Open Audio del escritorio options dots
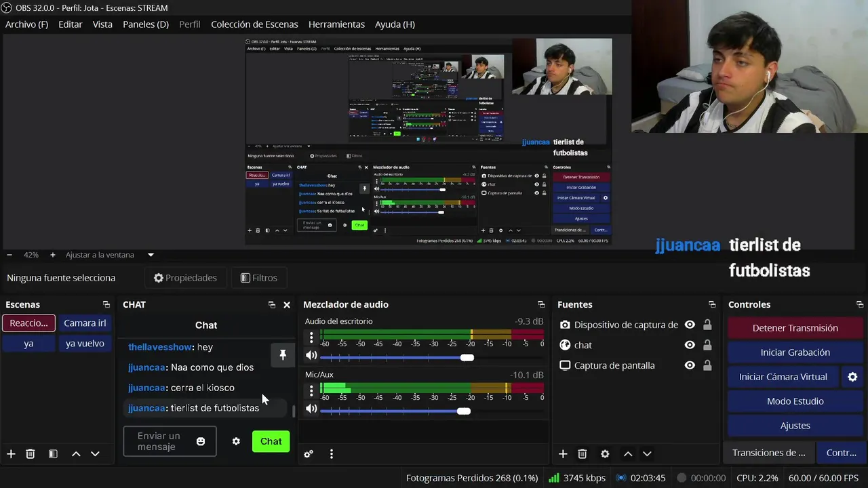The width and height of the screenshot is (868, 488). pos(311,337)
